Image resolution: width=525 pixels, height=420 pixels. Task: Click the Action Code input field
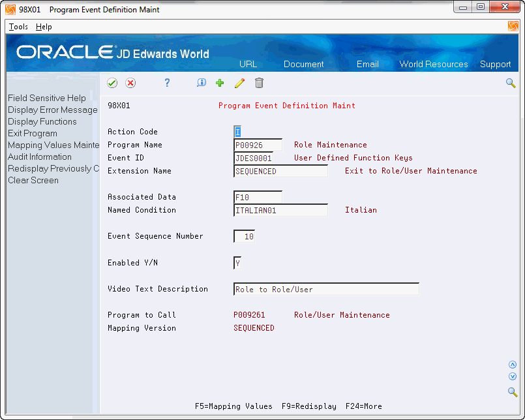237,132
